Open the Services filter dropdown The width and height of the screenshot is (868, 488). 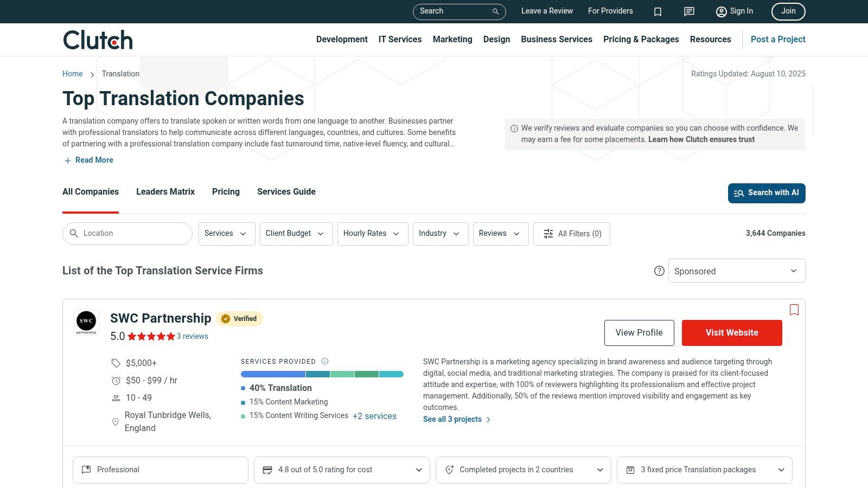(x=227, y=234)
